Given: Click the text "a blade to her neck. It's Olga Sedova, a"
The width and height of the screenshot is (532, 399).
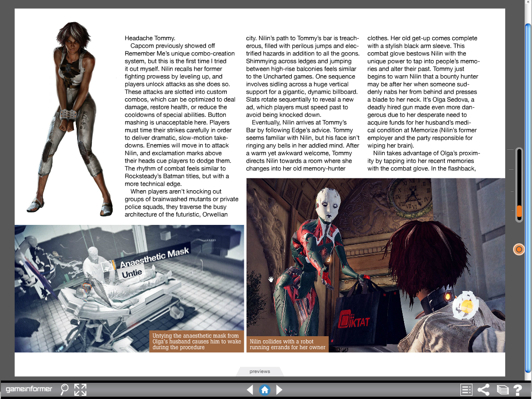Looking at the screenshot, I should click(x=421, y=99).
